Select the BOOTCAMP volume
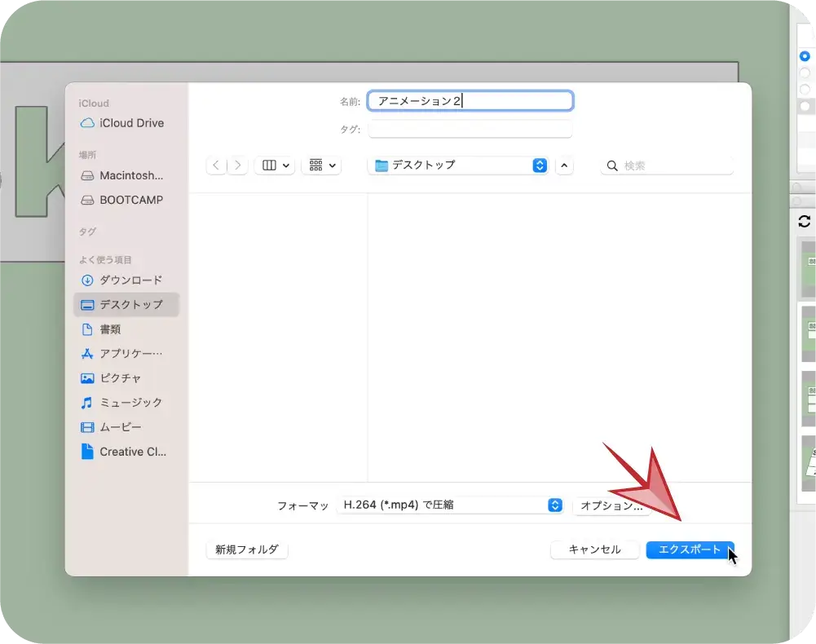Image resolution: width=816 pixels, height=644 pixels. point(130,200)
